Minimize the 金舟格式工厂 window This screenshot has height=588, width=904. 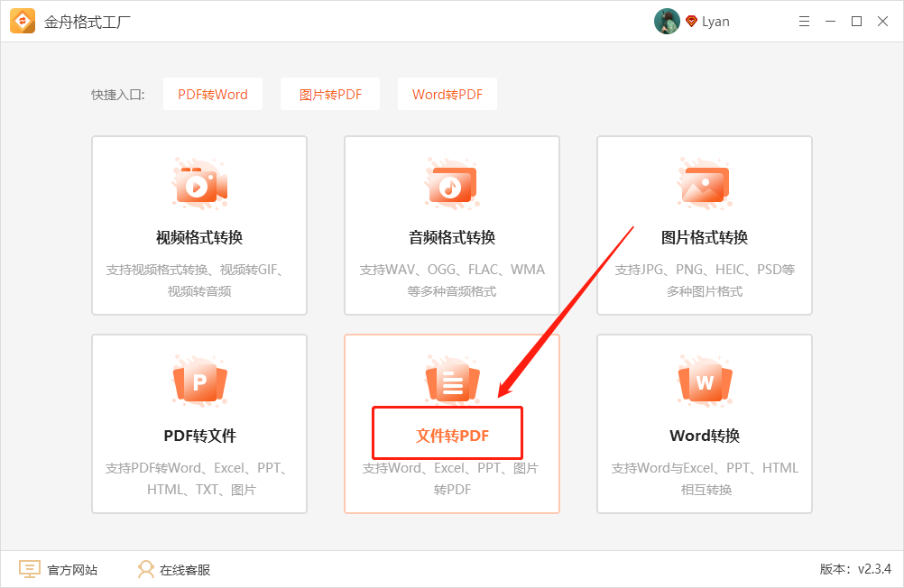coord(830,22)
